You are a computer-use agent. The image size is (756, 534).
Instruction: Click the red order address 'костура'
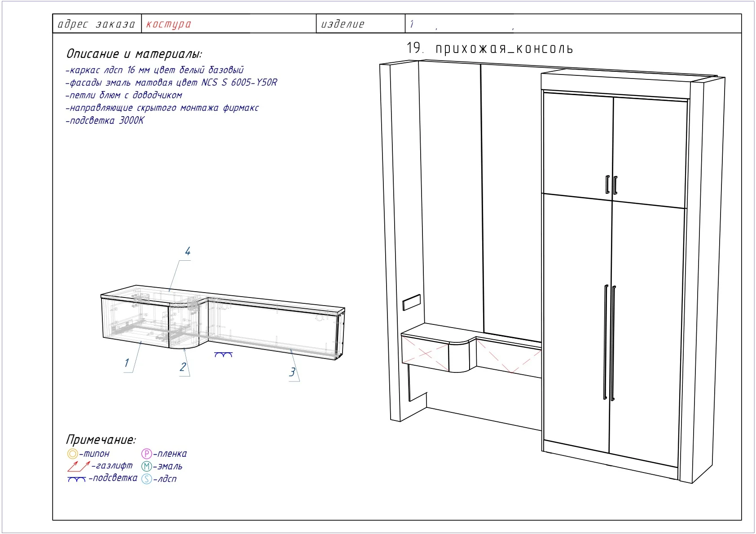[168, 24]
